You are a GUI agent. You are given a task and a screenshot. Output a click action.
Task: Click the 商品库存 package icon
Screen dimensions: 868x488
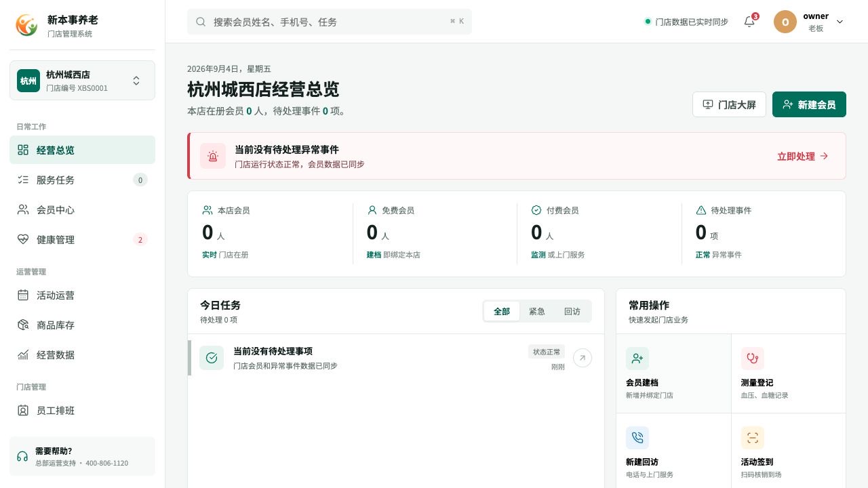point(23,325)
